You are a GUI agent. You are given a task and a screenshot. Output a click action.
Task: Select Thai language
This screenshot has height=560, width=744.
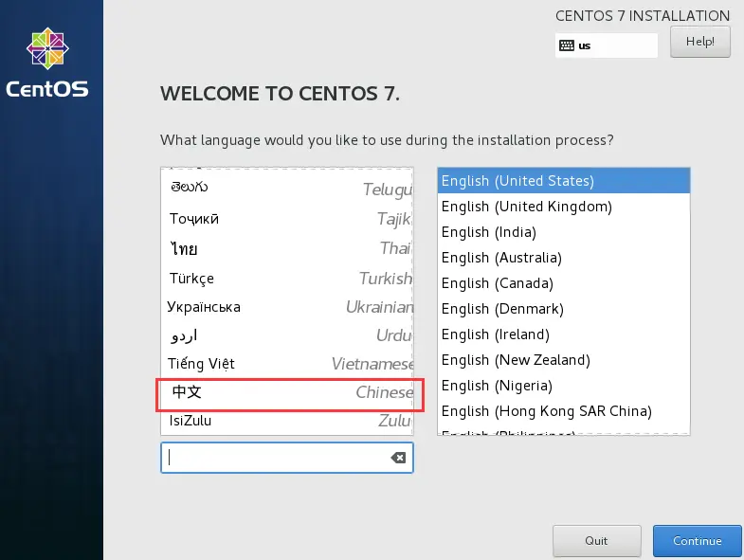point(287,248)
